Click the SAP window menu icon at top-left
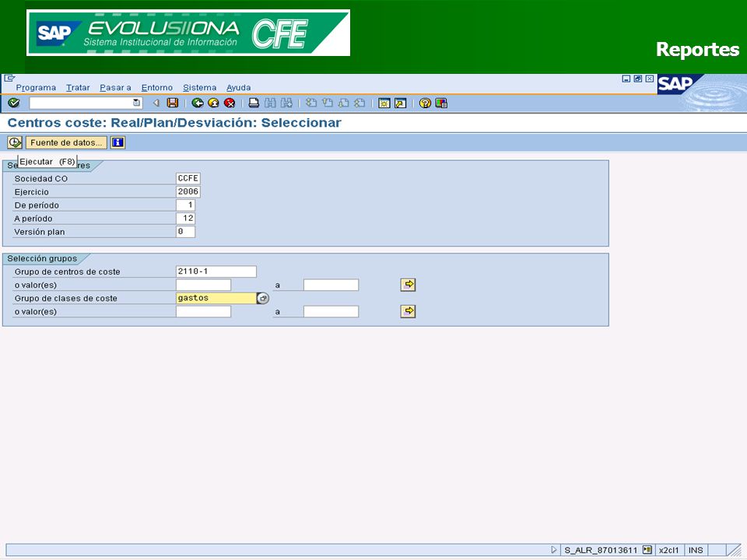This screenshot has width=747, height=560. click(x=9, y=78)
